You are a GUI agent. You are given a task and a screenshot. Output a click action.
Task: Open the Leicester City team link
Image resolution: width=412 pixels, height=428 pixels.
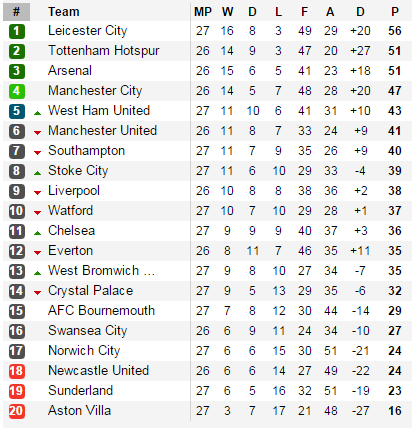tap(88, 31)
